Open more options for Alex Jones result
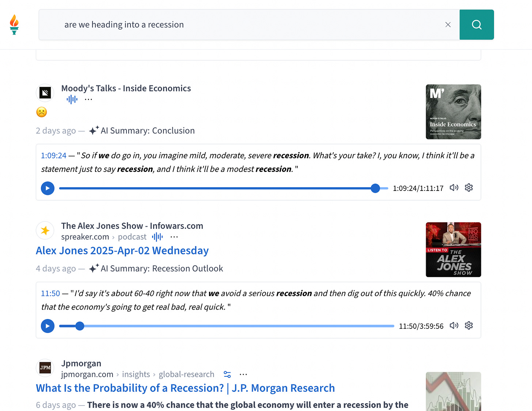This screenshot has width=532, height=411. click(174, 237)
